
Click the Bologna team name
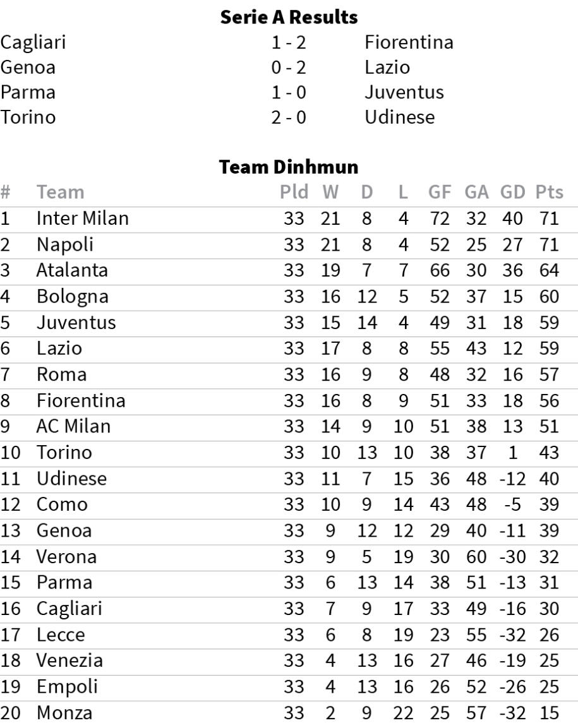(x=73, y=297)
